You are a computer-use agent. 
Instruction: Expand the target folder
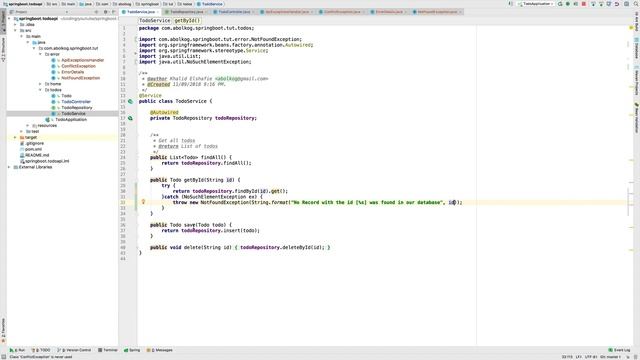pos(16,138)
